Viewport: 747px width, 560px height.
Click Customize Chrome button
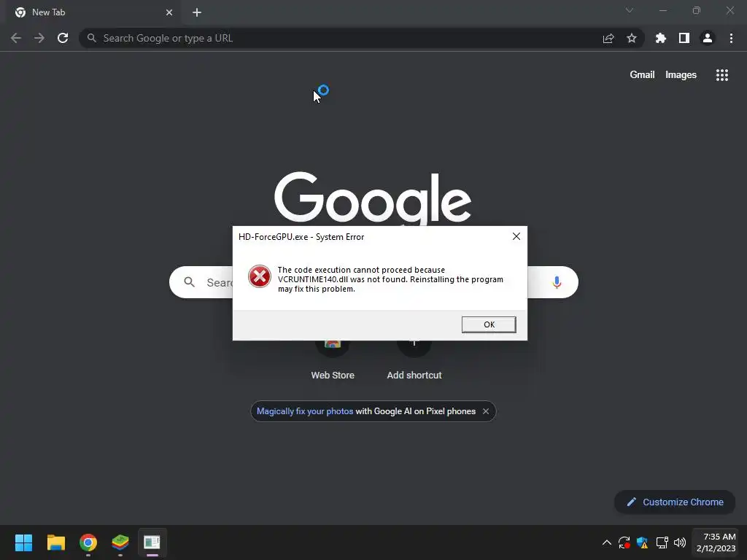click(675, 502)
